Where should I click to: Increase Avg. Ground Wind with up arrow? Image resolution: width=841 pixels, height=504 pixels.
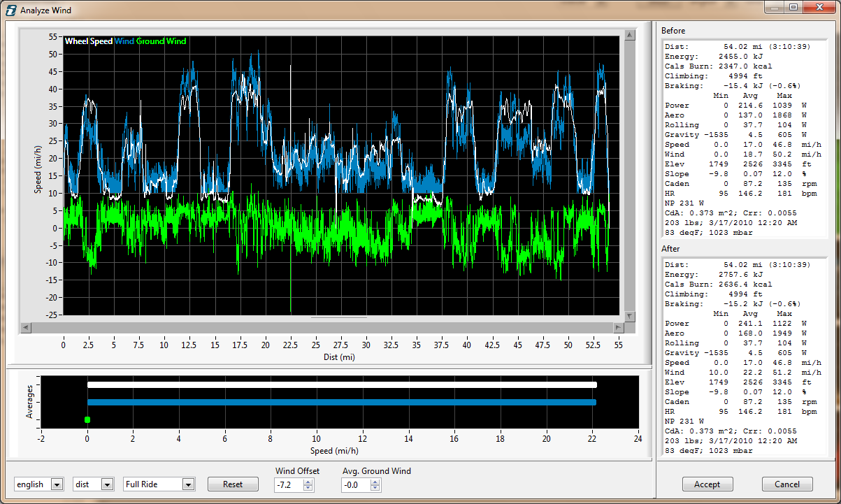click(x=375, y=482)
